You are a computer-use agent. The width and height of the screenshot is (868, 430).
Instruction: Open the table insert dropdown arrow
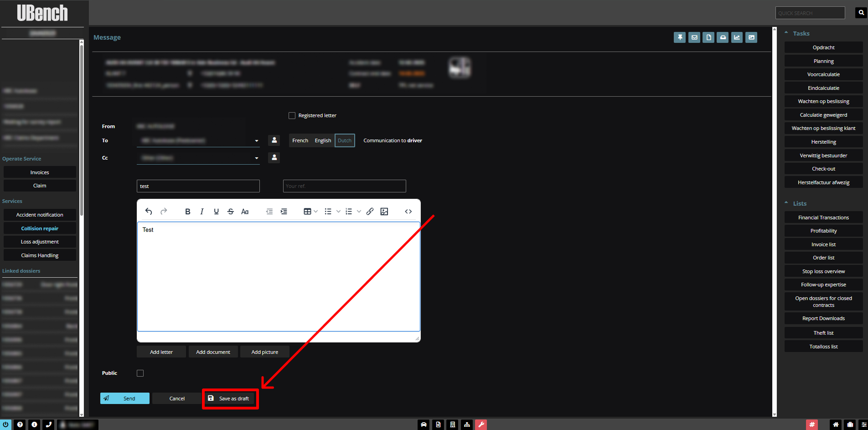click(315, 212)
